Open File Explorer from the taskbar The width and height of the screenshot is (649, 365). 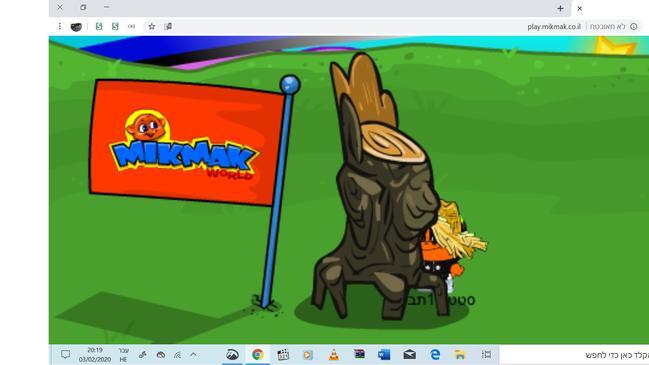click(x=460, y=355)
